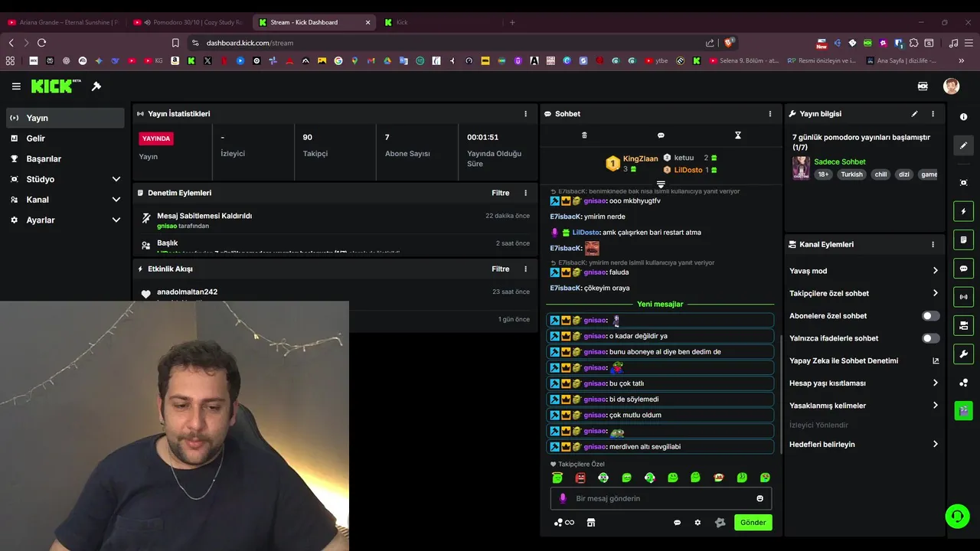This screenshot has width=980, height=551.
Task: Click the chill stream tag
Action: point(880,174)
